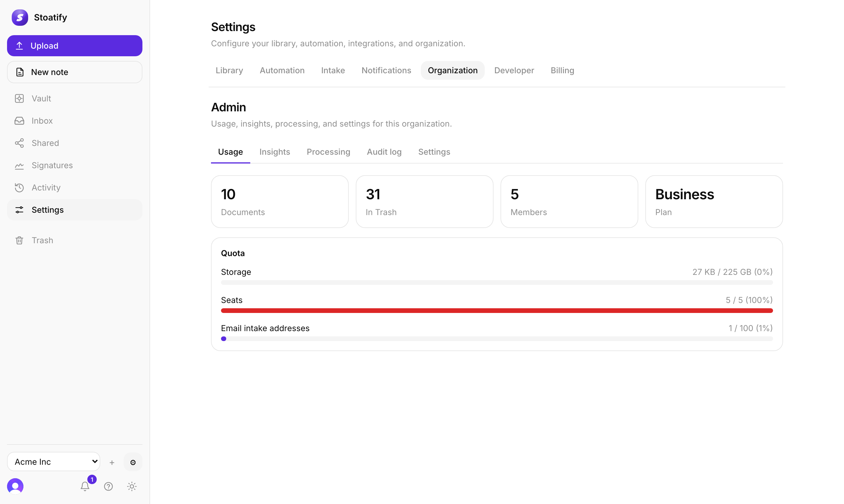Click the Trash label in sidebar
This screenshot has width=844, height=504.
click(x=42, y=241)
